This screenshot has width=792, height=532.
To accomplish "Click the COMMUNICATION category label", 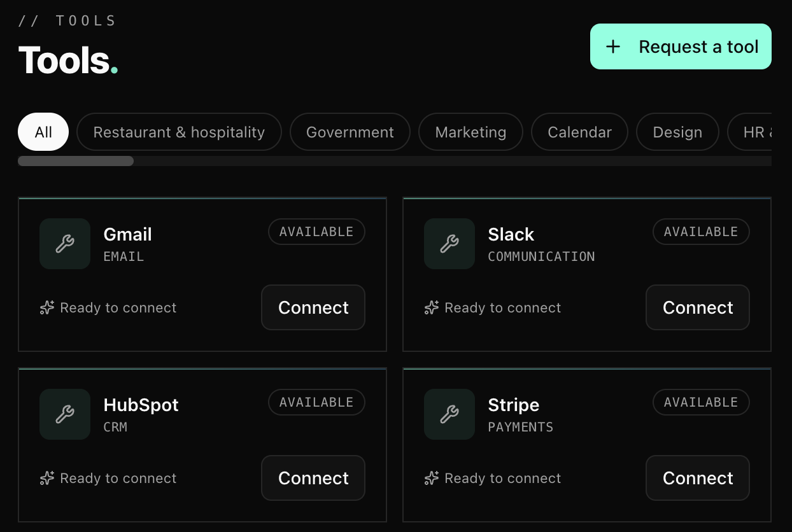I will [541, 256].
